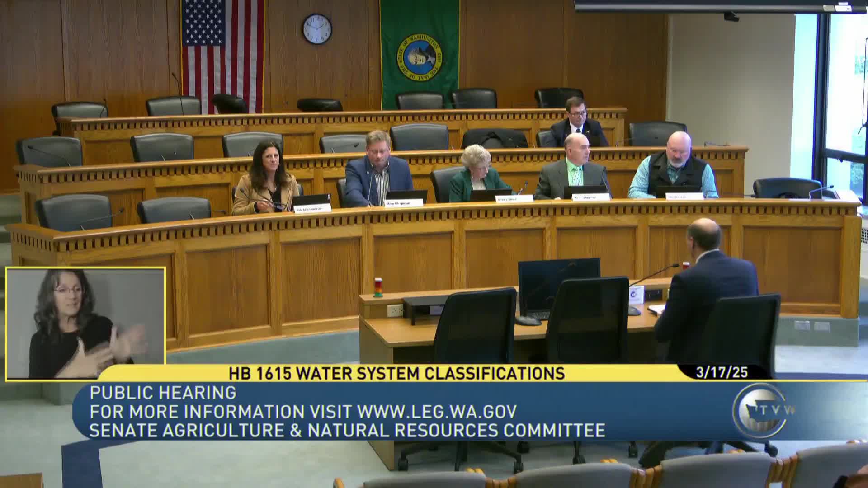Click the ceiling-mounted camera near the window

(x=731, y=17)
